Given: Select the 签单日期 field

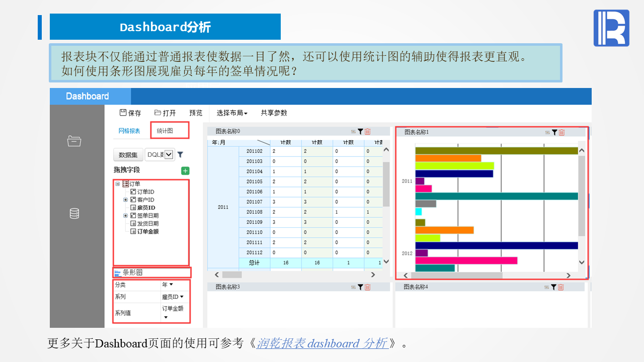Looking at the screenshot, I should (148, 216).
